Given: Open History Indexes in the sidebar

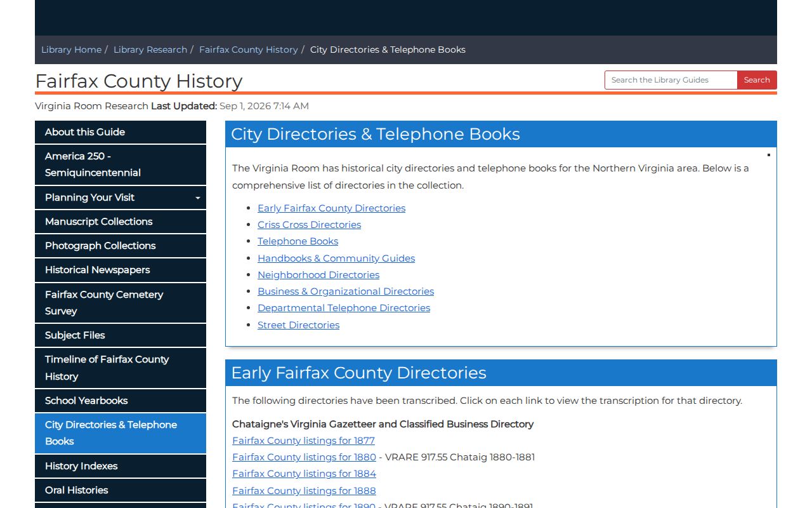Looking at the screenshot, I should tap(121, 466).
